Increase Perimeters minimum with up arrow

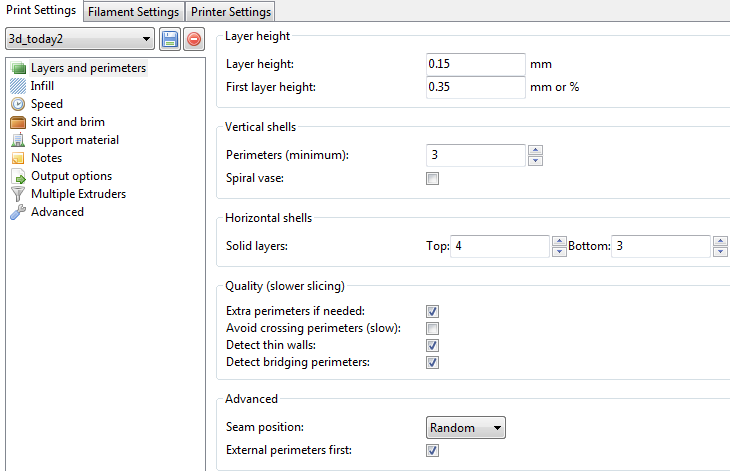535,150
